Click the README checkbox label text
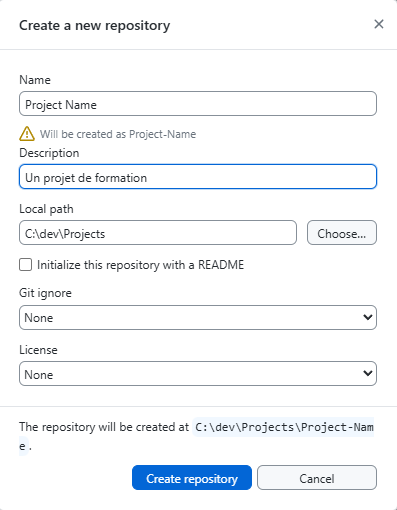 140,265
